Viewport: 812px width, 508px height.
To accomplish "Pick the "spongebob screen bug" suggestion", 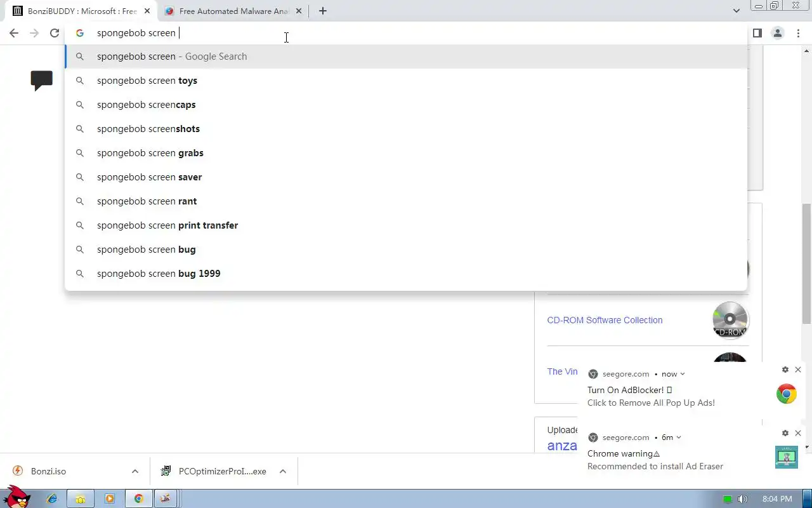I will click(406, 250).
